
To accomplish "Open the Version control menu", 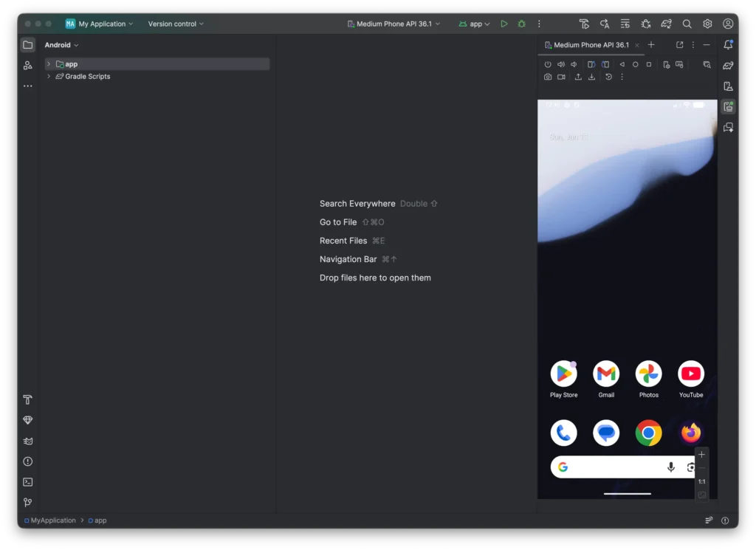I will pos(175,23).
